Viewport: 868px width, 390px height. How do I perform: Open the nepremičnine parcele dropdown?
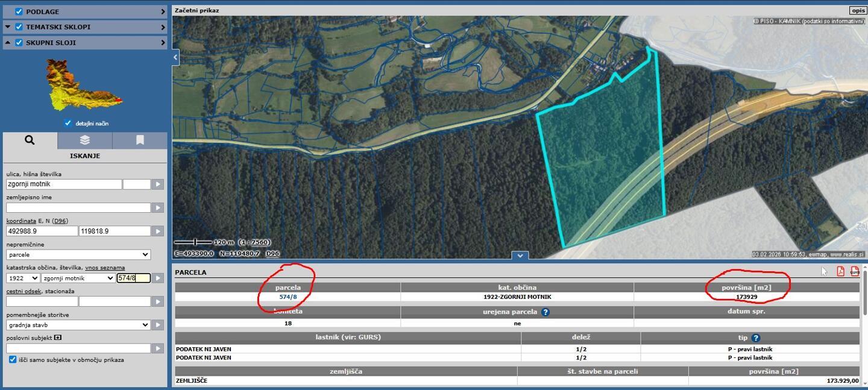[78, 255]
